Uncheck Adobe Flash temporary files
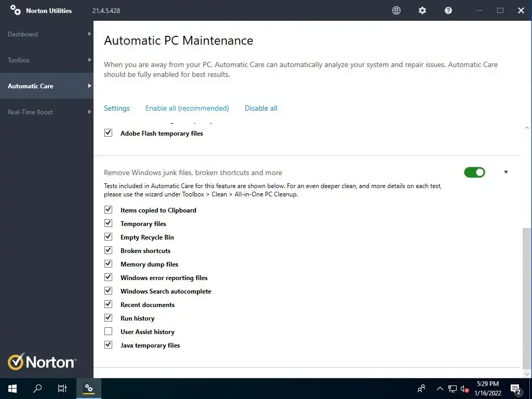 [x=108, y=132]
